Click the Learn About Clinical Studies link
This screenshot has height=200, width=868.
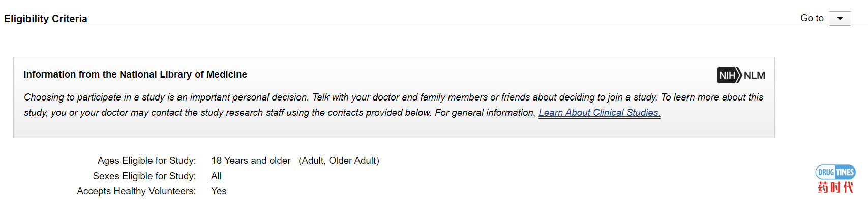(x=600, y=113)
